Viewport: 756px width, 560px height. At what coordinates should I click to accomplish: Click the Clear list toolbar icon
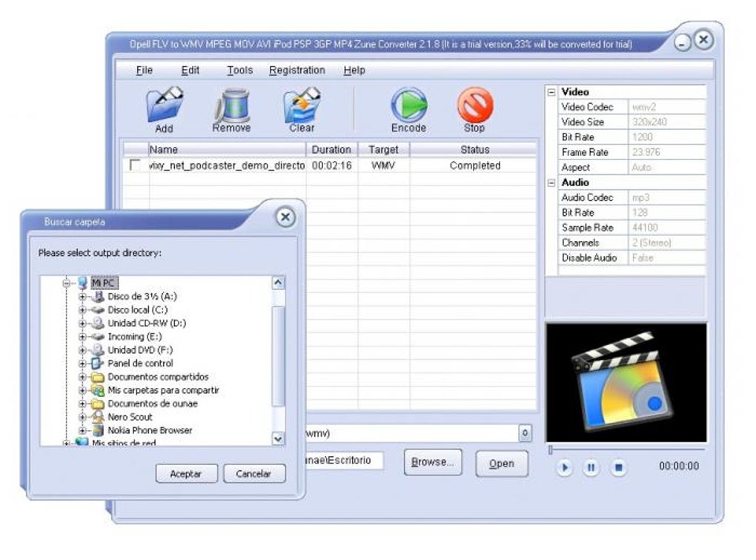302,104
